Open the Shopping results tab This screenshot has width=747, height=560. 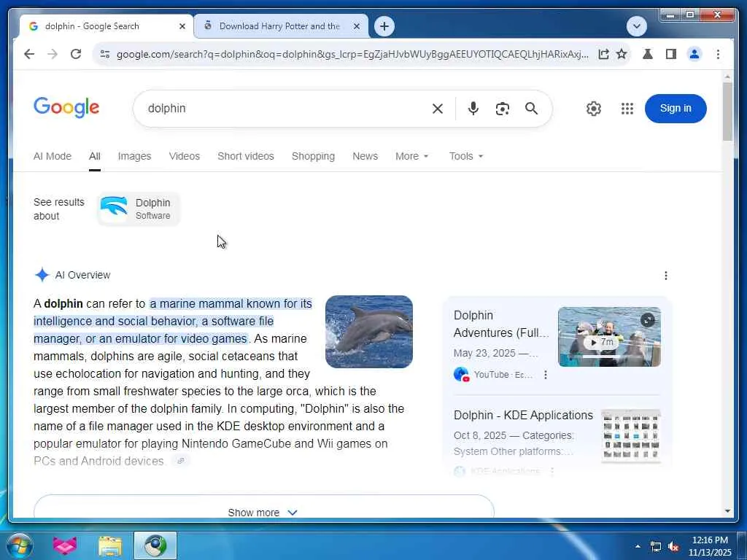(x=313, y=156)
